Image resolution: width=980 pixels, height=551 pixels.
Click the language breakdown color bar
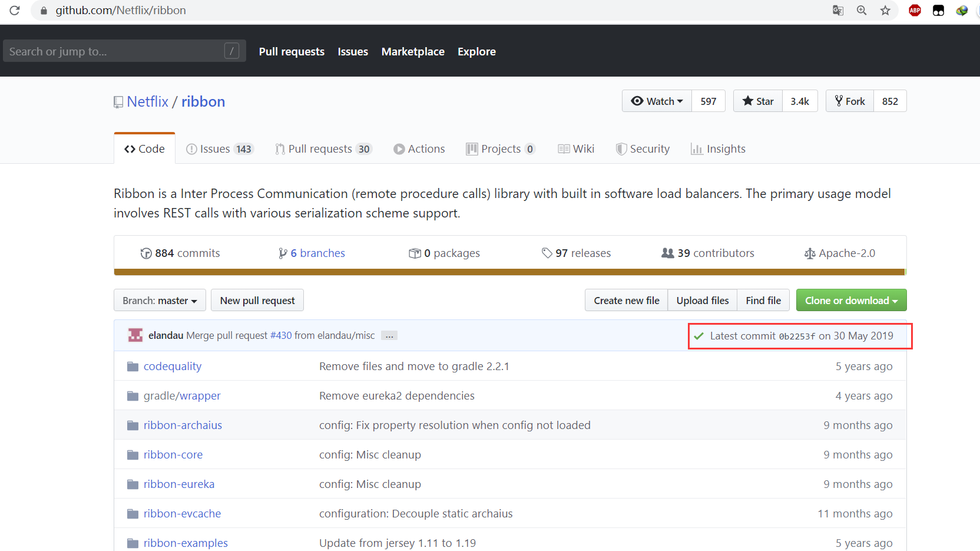pos(510,272)
